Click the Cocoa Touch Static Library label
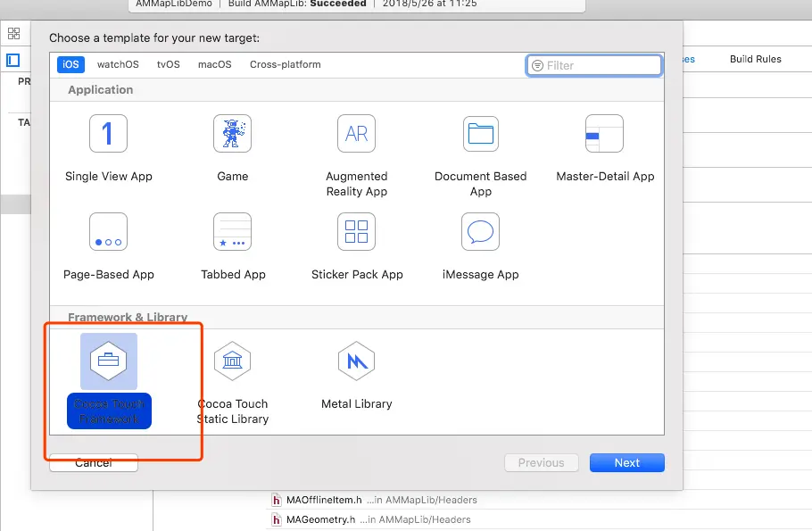 (233, 411)
